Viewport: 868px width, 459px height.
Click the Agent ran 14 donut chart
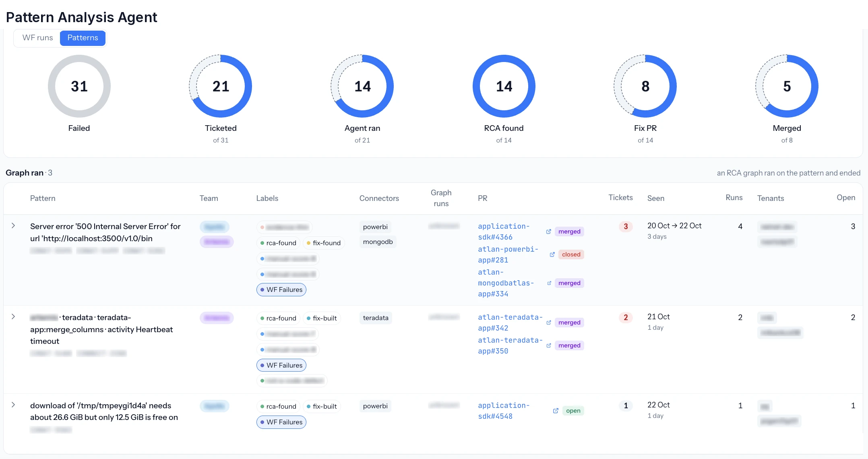[362, 86]
